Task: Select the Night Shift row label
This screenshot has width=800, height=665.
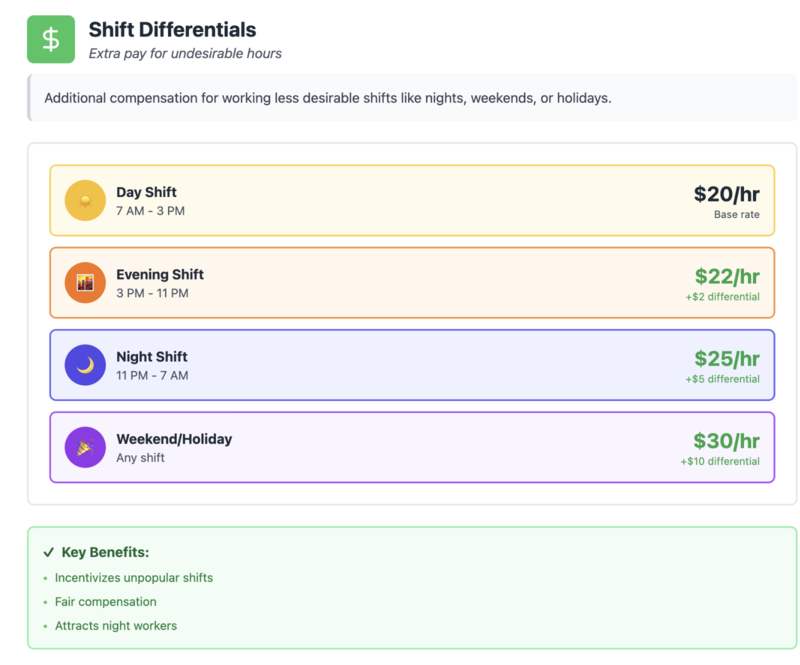Action: (152, 356)
